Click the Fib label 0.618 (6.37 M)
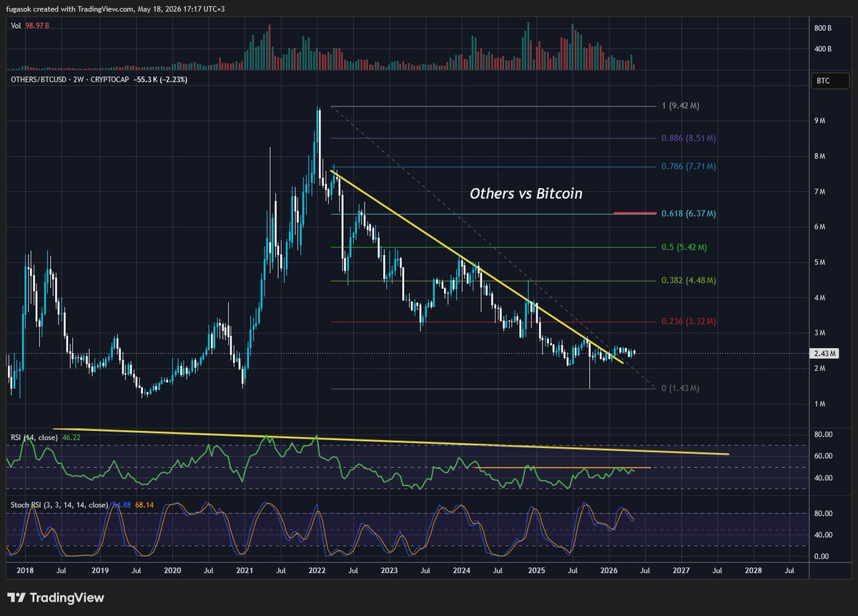 [688, 213]
